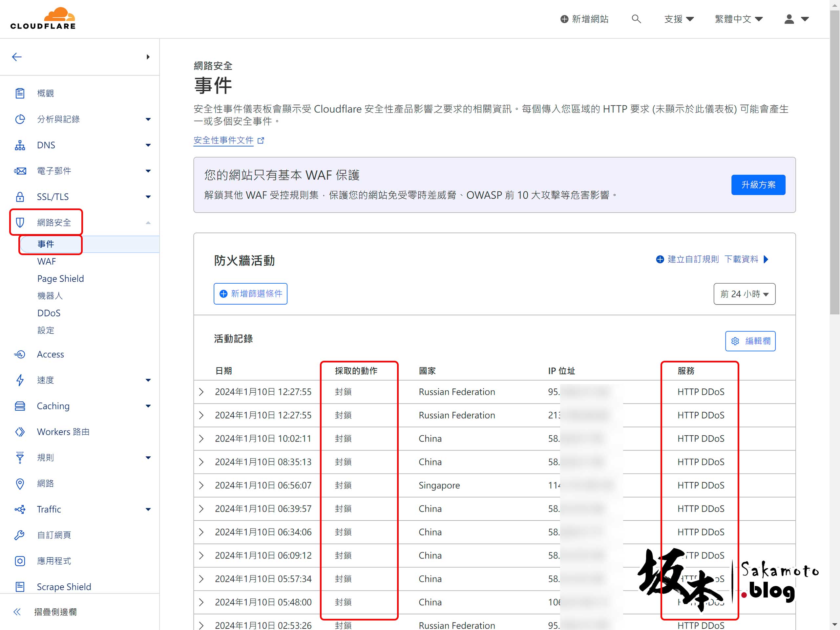Click the Access arrow icon
Screen dimensions: 840x630
[20, 354]
